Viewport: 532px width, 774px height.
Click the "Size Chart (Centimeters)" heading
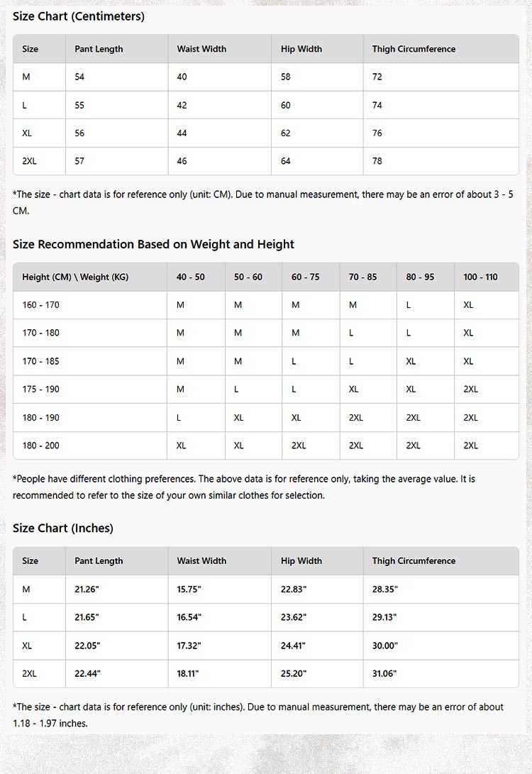coord(78,16)
